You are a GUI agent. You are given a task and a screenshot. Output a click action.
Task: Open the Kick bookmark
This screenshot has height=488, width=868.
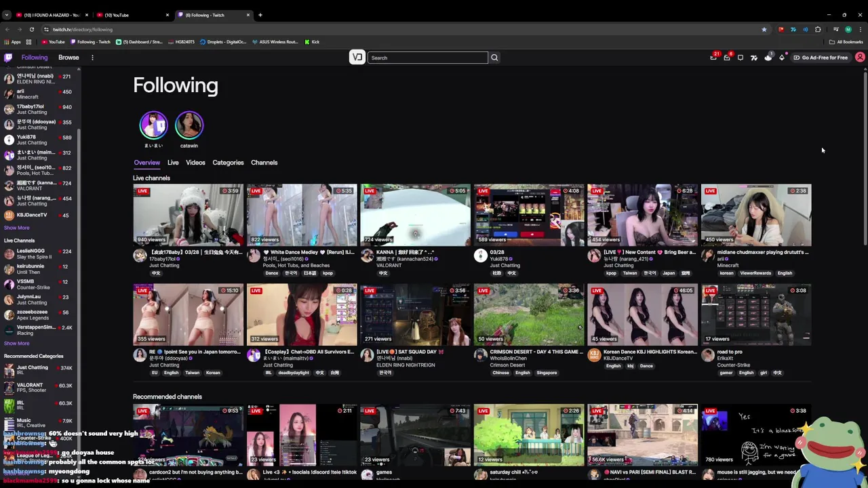tap(311, 42)
